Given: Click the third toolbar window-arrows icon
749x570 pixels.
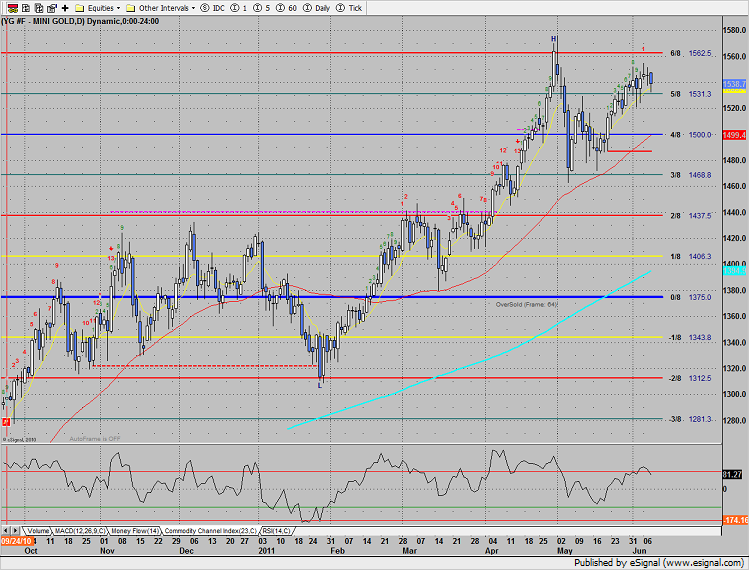Looking at the screenshot, I should click(39, 8).
